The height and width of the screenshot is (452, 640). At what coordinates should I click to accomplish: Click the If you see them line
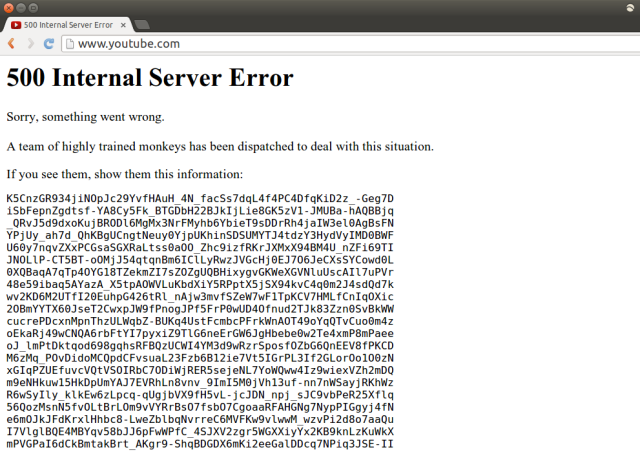(124, 174)
